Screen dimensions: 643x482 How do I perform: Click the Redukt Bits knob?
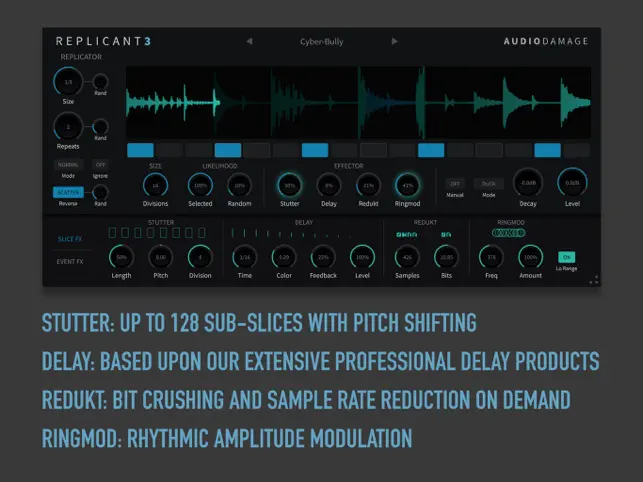point(446,257)
